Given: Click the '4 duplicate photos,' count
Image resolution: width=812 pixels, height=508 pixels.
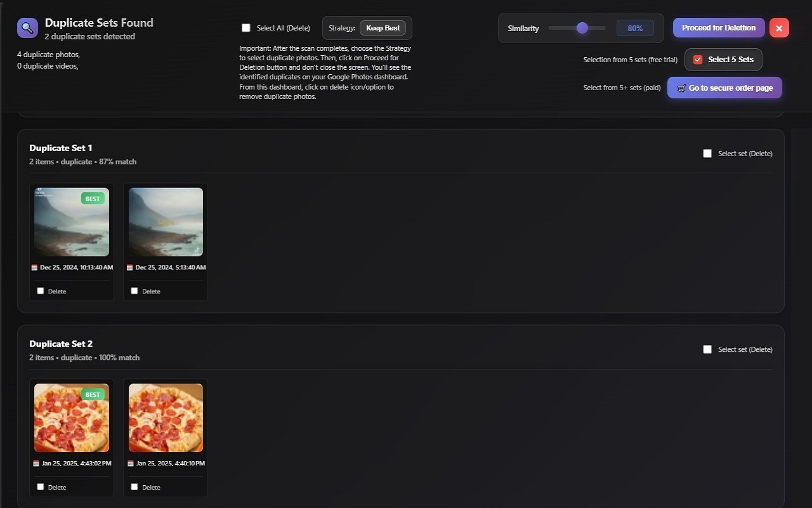Looking at the screenshot, I should (49, 55).
